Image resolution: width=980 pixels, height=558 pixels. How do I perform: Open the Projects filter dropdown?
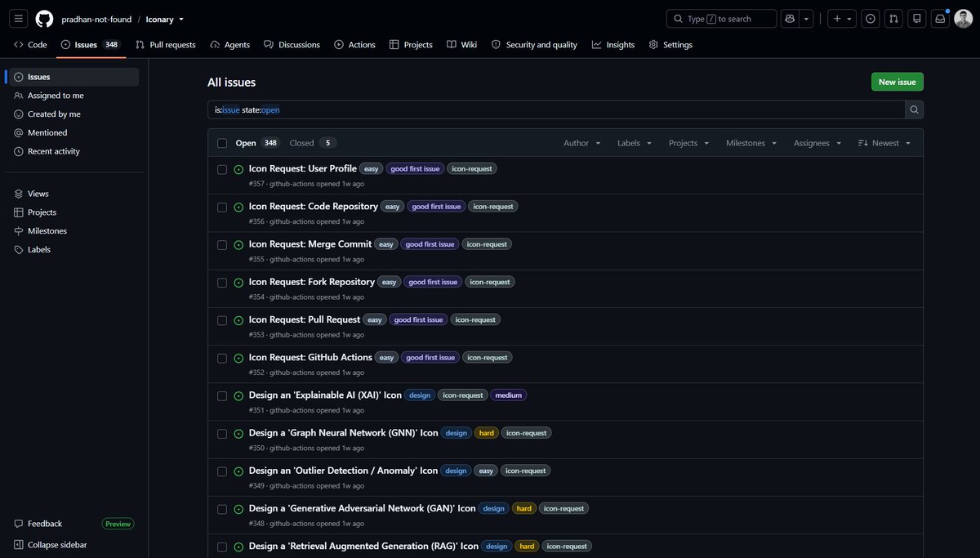coord(689,143)
